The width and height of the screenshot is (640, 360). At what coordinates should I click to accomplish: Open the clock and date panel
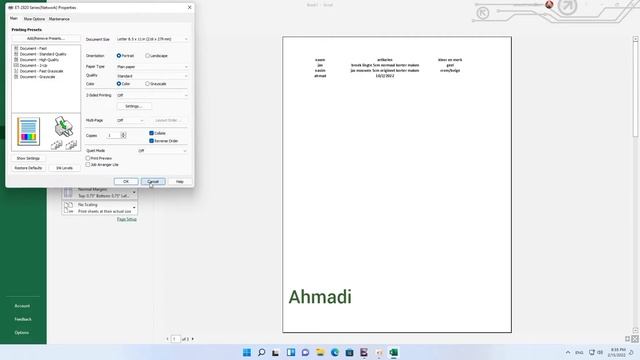tap(617, 352)
